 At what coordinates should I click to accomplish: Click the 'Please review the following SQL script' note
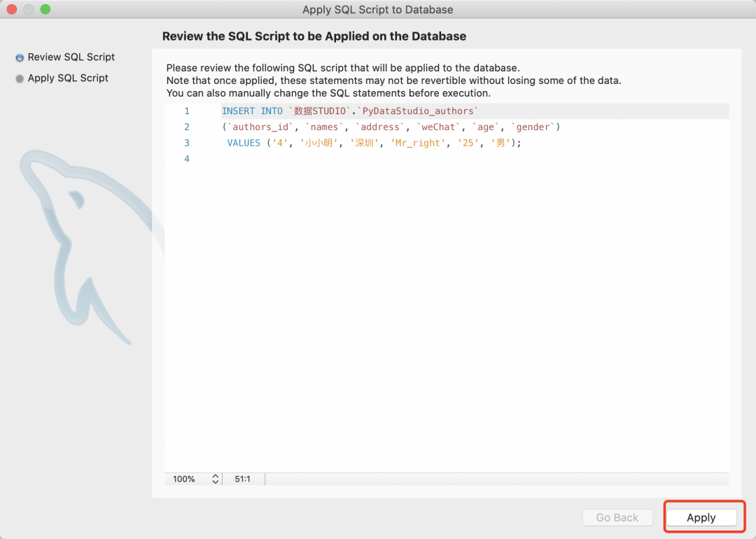pyautogui.click(x=343, y=67)
